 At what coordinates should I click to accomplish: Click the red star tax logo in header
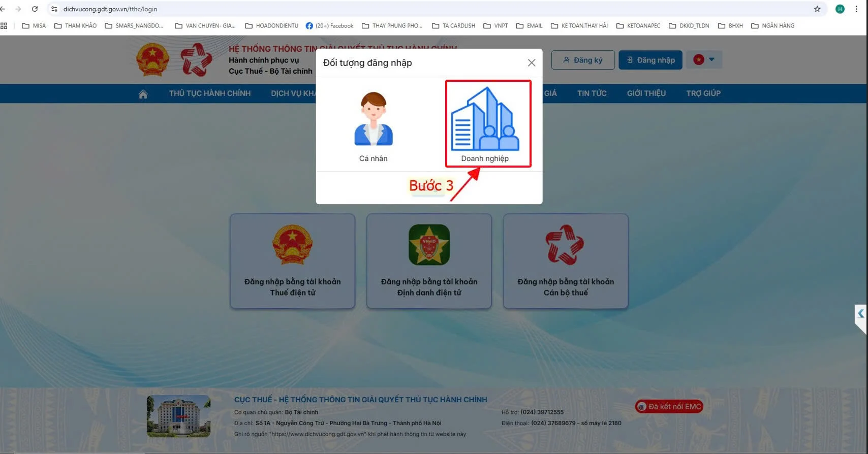[x=197, y=60]
